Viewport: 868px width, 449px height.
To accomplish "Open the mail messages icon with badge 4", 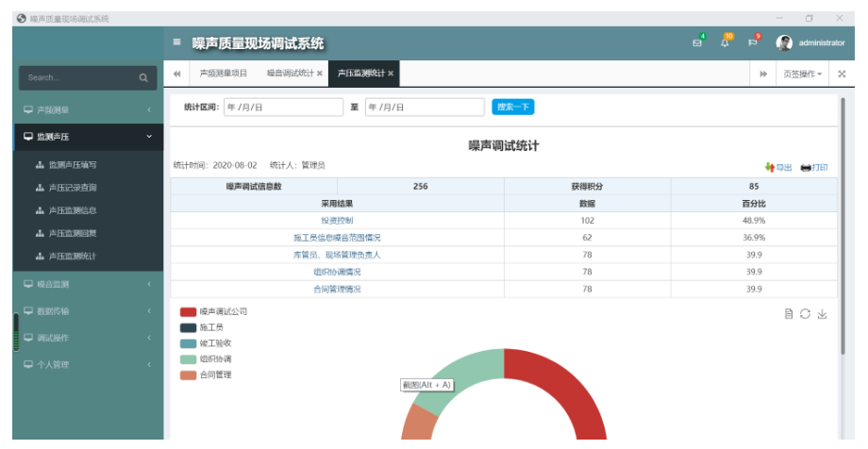I will click(x=697, y=42).
